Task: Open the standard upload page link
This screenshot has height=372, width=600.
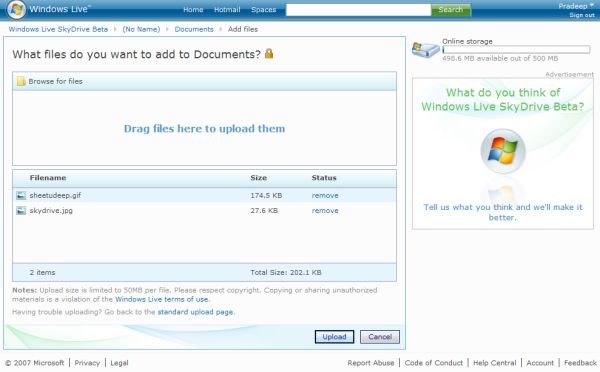Action: [x=196, y=312]
